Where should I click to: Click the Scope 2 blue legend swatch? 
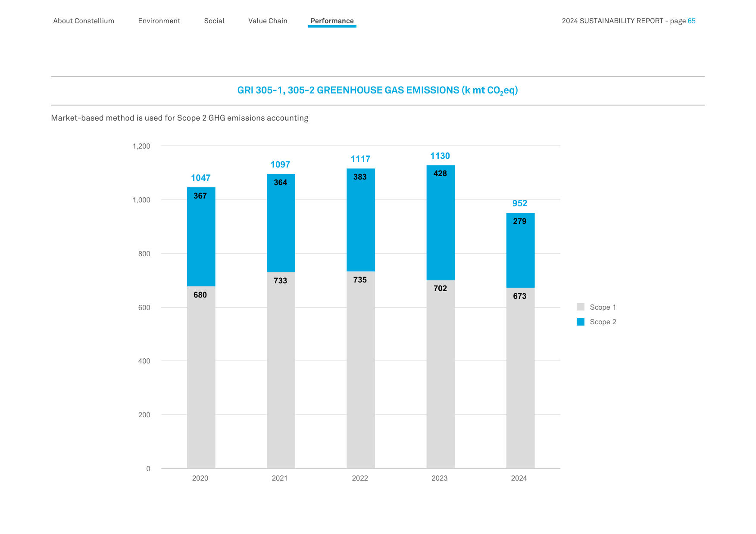[x=581, y=322]
